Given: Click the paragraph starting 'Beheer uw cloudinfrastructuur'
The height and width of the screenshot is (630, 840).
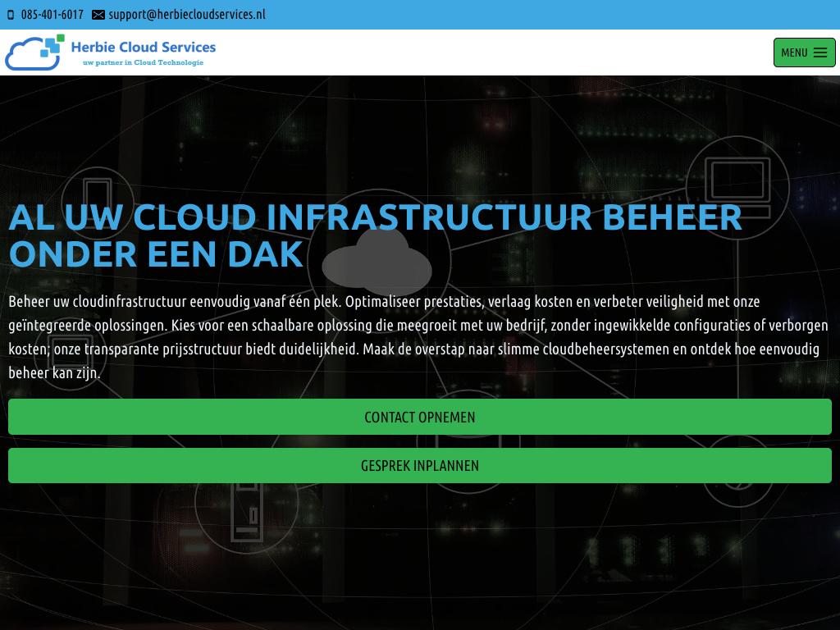Looking at the screenshot, I should 419,337.
